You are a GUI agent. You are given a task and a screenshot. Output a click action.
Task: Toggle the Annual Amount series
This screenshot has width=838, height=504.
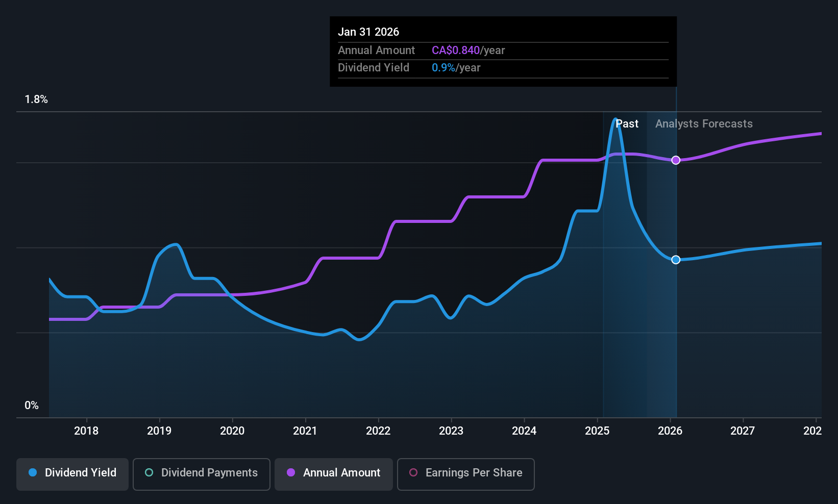(334, 474)
